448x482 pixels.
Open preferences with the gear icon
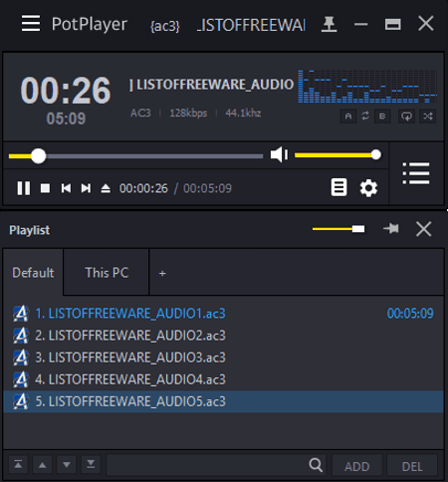pyautogui.click(x=368, y=188)
